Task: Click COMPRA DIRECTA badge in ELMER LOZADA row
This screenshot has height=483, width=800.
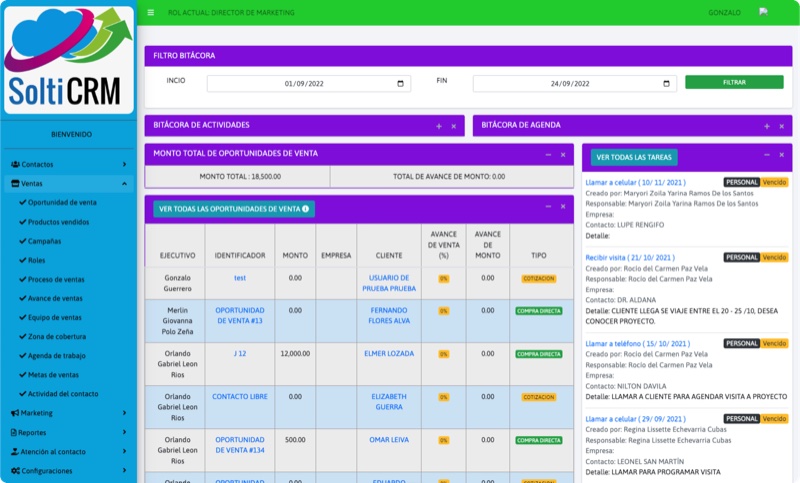Action: (539, 354)
